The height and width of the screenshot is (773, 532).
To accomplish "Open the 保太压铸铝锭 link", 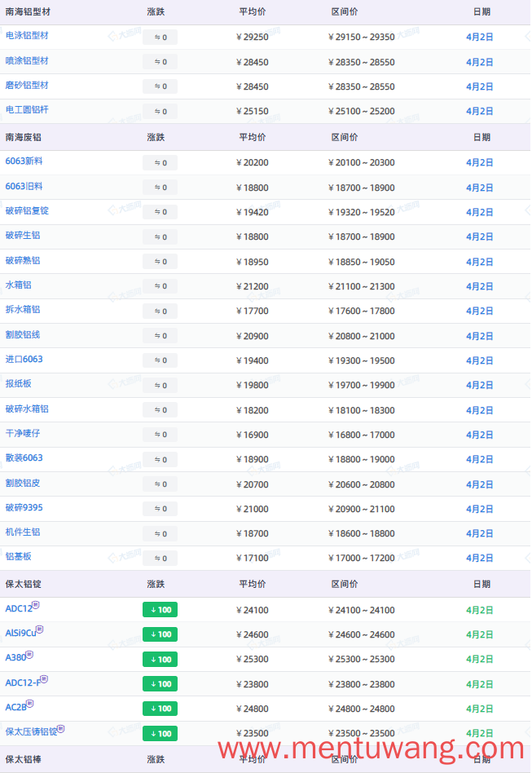I will pyautogui.click(x=32, y=732).
